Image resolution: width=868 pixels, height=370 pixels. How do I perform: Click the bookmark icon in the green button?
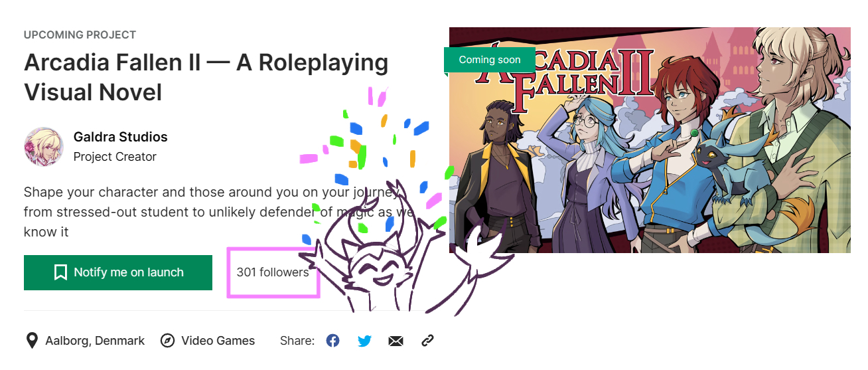point(60,272)
